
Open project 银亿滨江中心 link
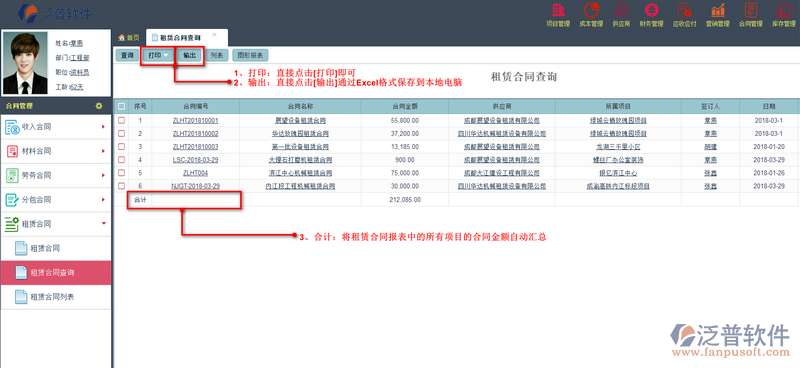click(x=618, y=173)
